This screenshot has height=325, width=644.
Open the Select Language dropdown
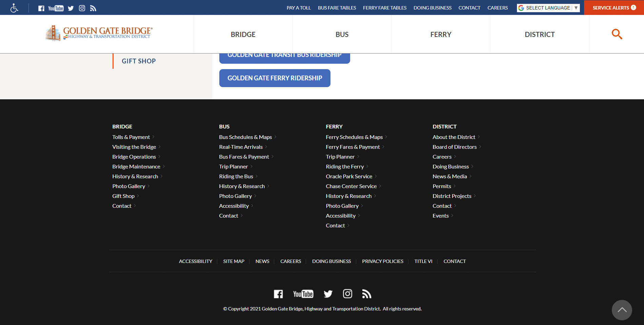click(548, 8)
